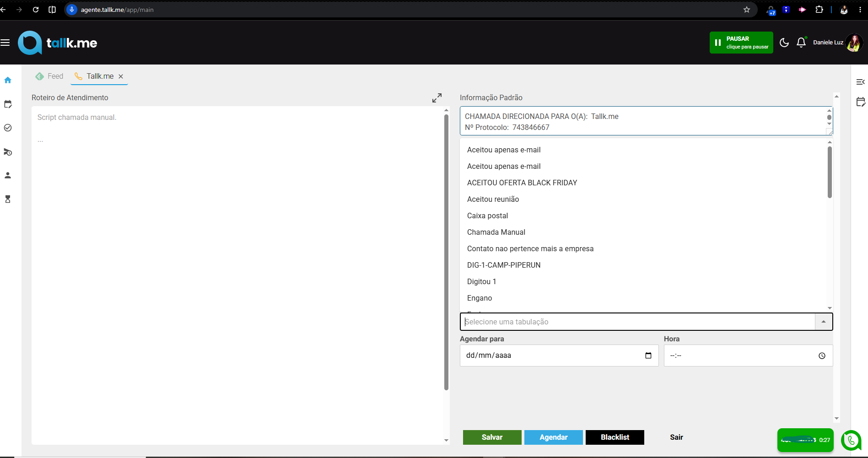
Task: Click the Agendar button
Action: tap(553, 437)
